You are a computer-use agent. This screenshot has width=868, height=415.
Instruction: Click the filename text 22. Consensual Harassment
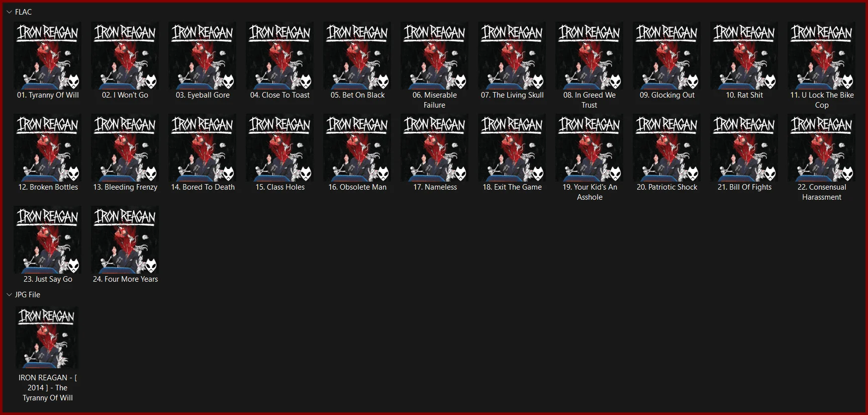[x=822, y=192]
